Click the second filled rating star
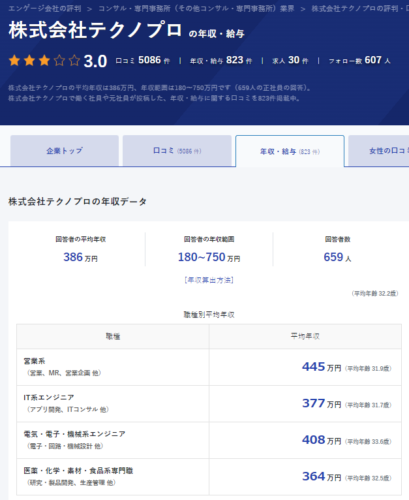409x500 pixels. click(29, 61)
